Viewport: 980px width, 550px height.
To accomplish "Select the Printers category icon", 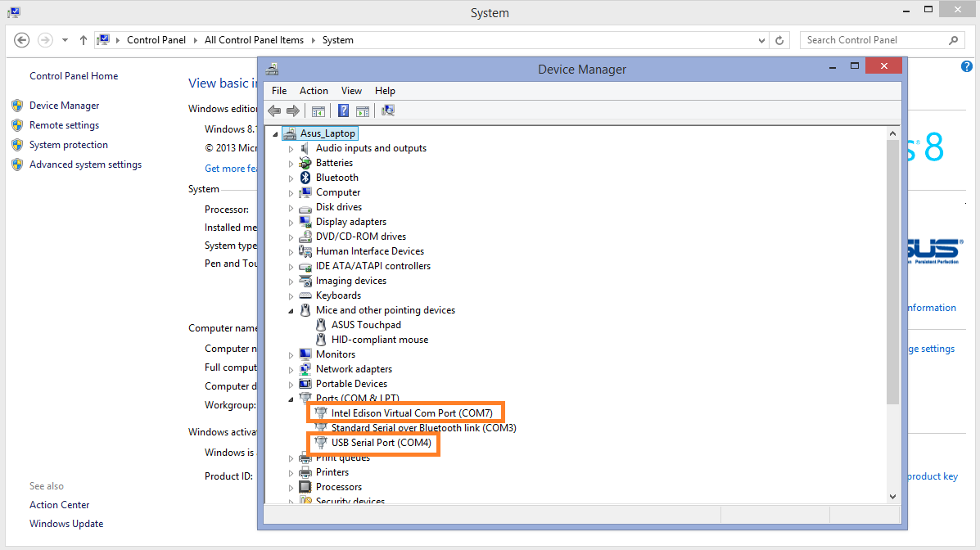I will [305, 472].
